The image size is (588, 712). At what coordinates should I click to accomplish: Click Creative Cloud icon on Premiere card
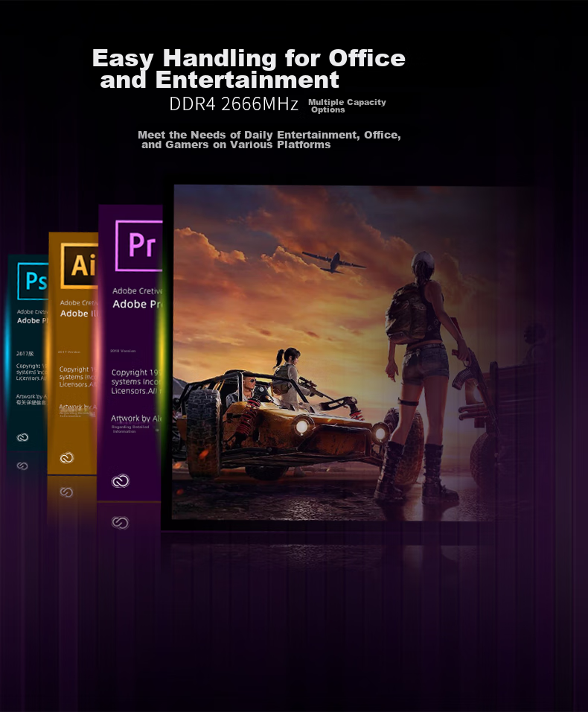[x=121, y=481]
